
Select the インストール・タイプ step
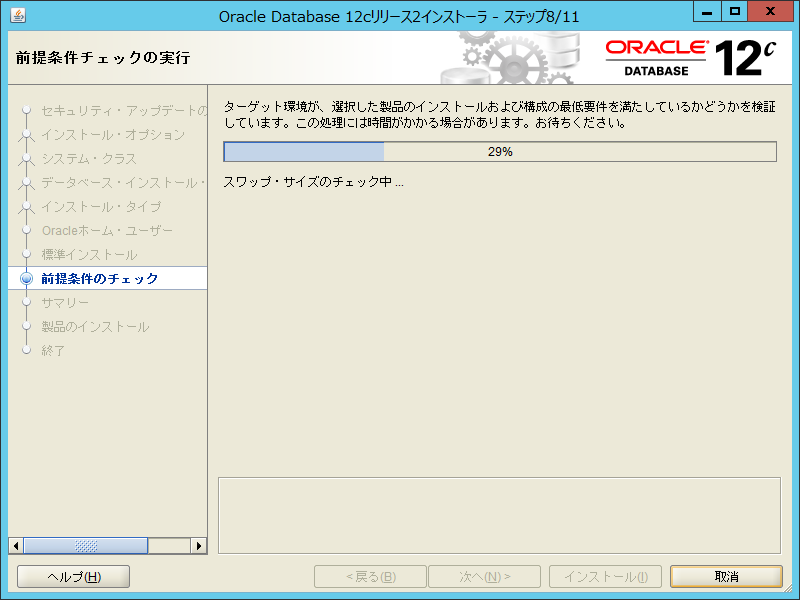[x=101, y=207]
